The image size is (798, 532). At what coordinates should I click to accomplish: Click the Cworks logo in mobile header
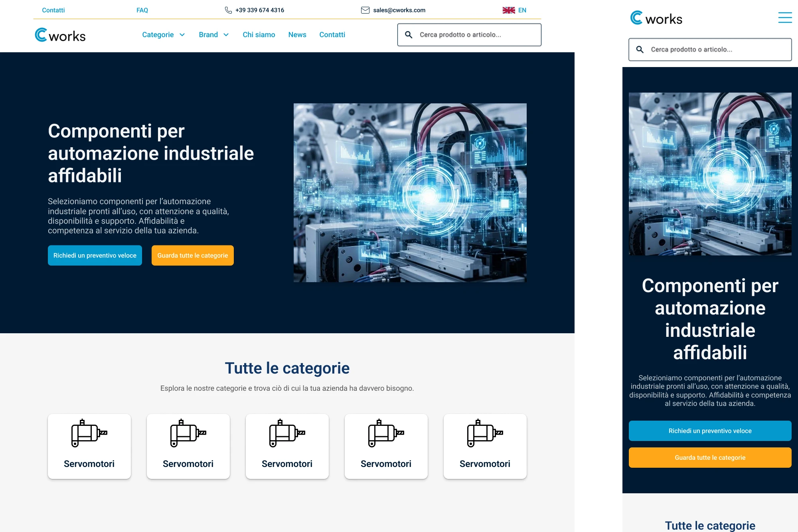coord(656,18)
